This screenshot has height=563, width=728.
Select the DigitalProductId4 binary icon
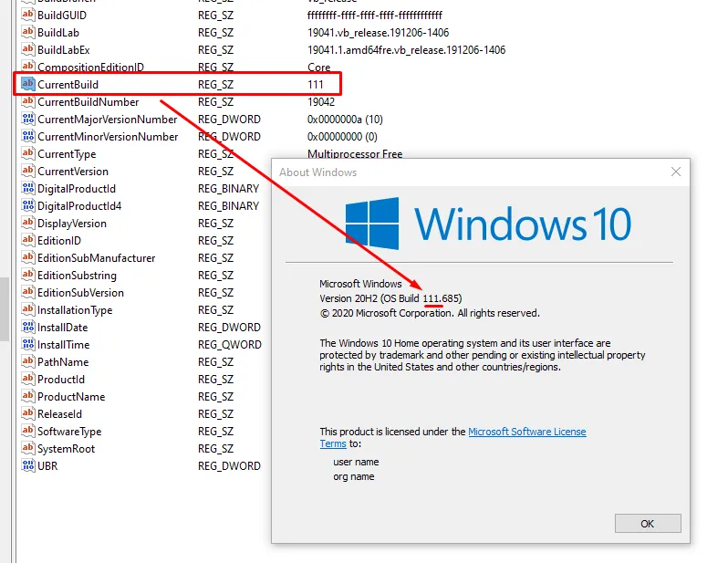(28, 205)
